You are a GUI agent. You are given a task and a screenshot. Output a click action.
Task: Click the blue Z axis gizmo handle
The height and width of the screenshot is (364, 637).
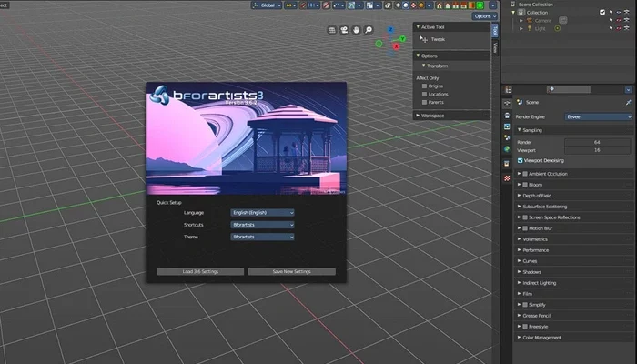click(x=390, y=30)
